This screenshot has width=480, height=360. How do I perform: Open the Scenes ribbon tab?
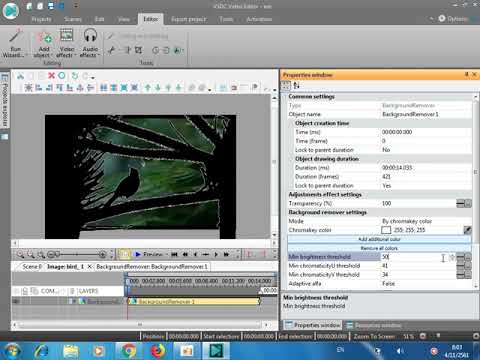point(73,19)
